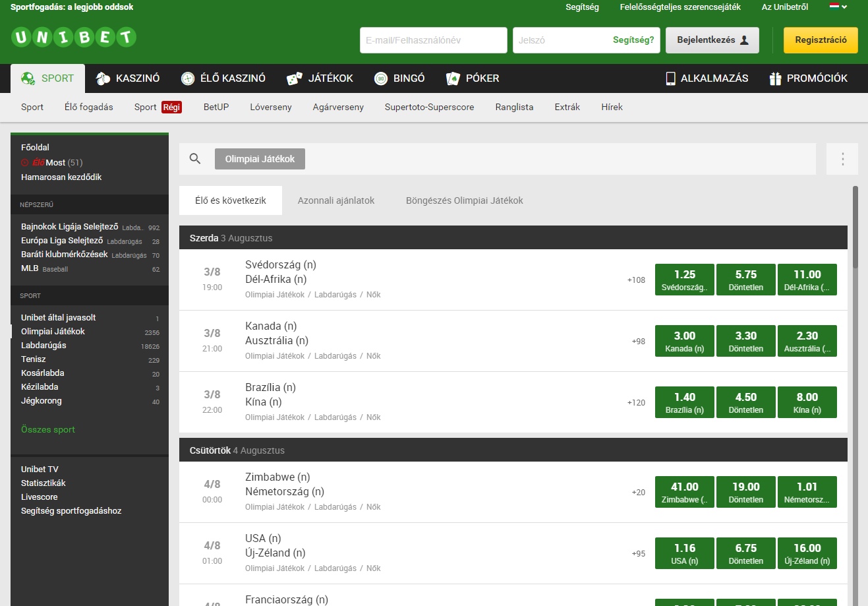Bet on Svédország at odds 1.25

685,280
